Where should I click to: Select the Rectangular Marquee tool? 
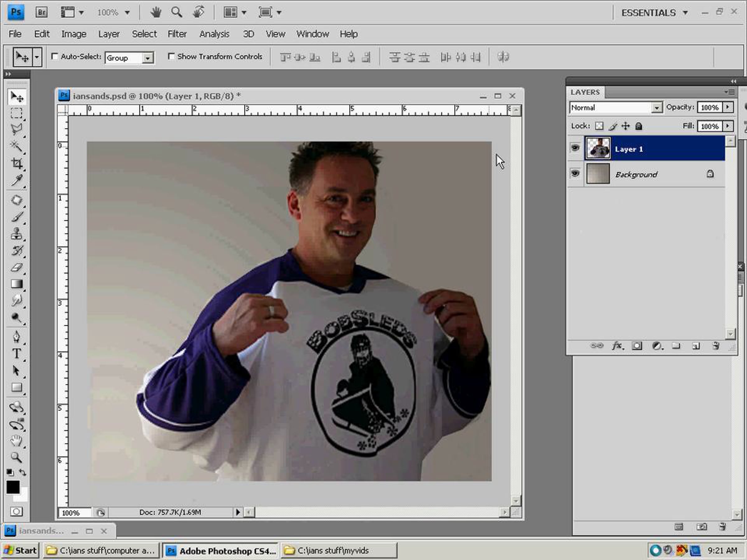pyautogui.click(x=16, y=113)
